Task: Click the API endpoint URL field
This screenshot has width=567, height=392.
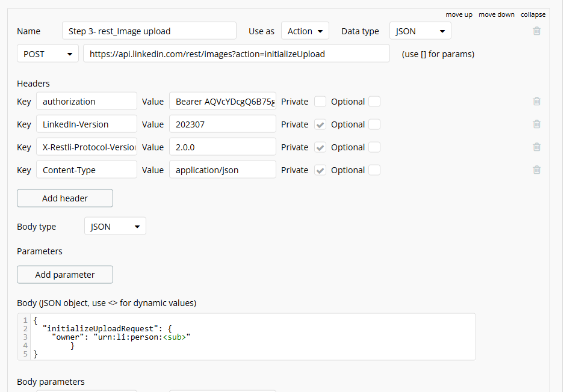Action: [237, 54]
